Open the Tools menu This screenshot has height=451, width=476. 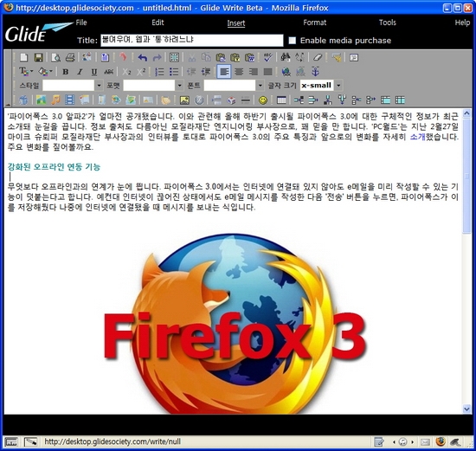388,23
